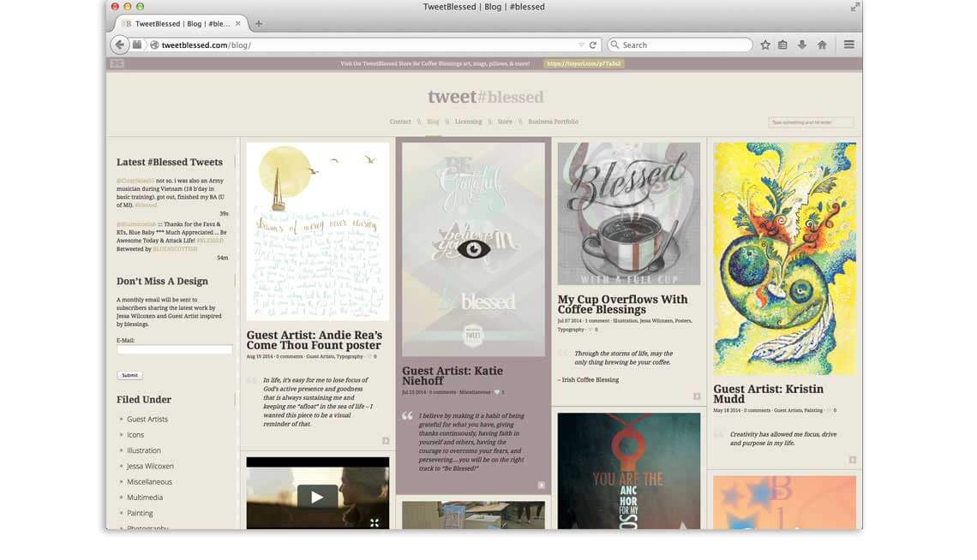Click the browser back arrow button
Viewport: 977px width, 560px height.
pos(119,45)
